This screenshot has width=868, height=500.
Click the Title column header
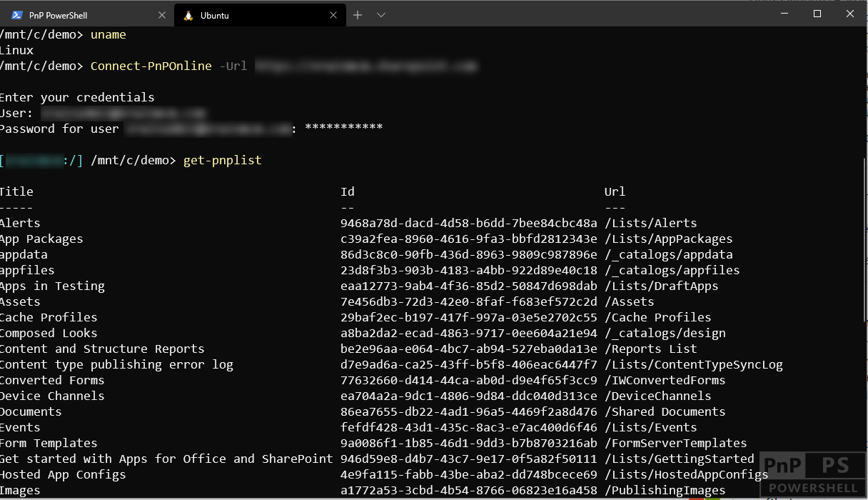(x=16, y=191)
